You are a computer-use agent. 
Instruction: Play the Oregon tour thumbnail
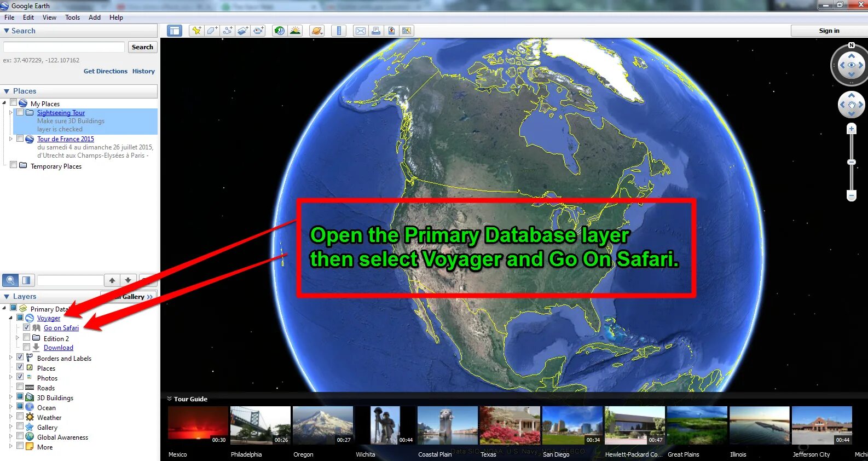pyautogui.click(x=323, y=425)
